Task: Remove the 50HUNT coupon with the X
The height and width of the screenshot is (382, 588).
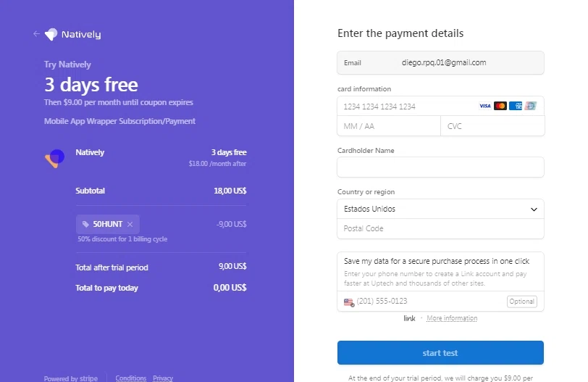Action: [130, 224]
